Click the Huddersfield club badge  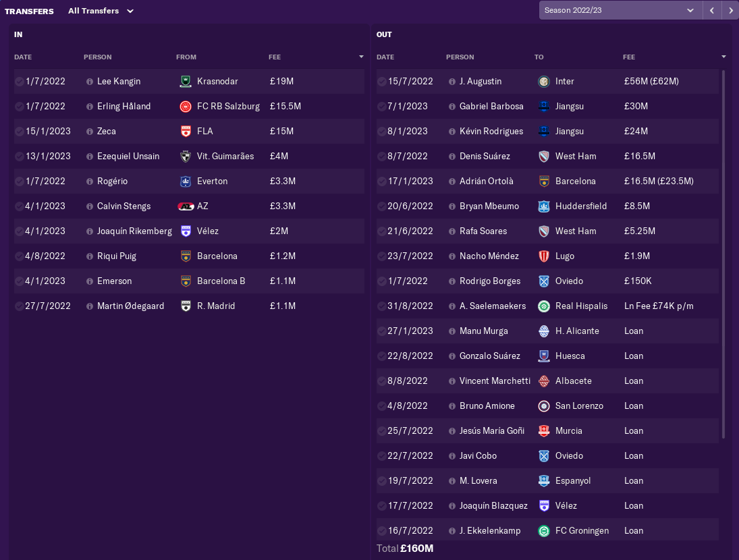point(544,206)
